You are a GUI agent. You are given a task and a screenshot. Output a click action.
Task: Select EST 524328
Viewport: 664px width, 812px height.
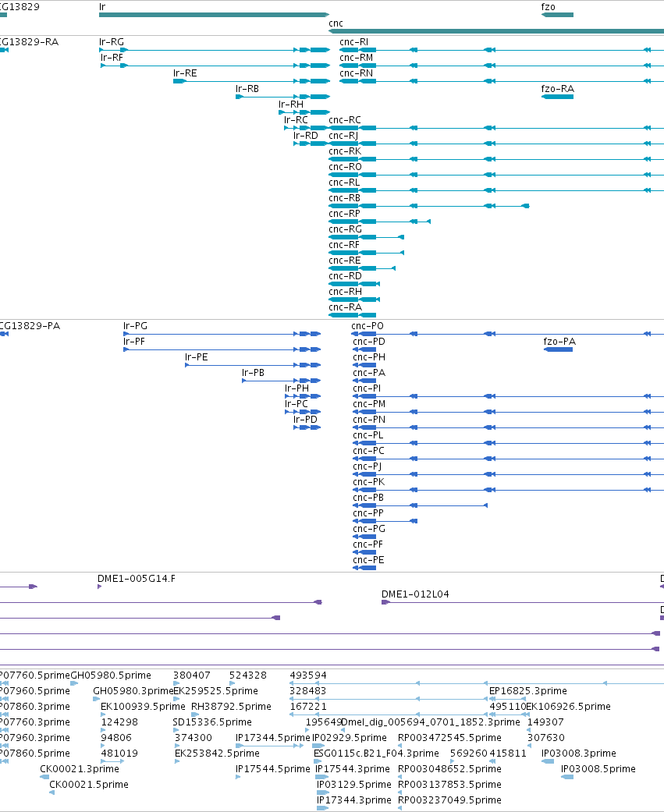tap(232, 683)
